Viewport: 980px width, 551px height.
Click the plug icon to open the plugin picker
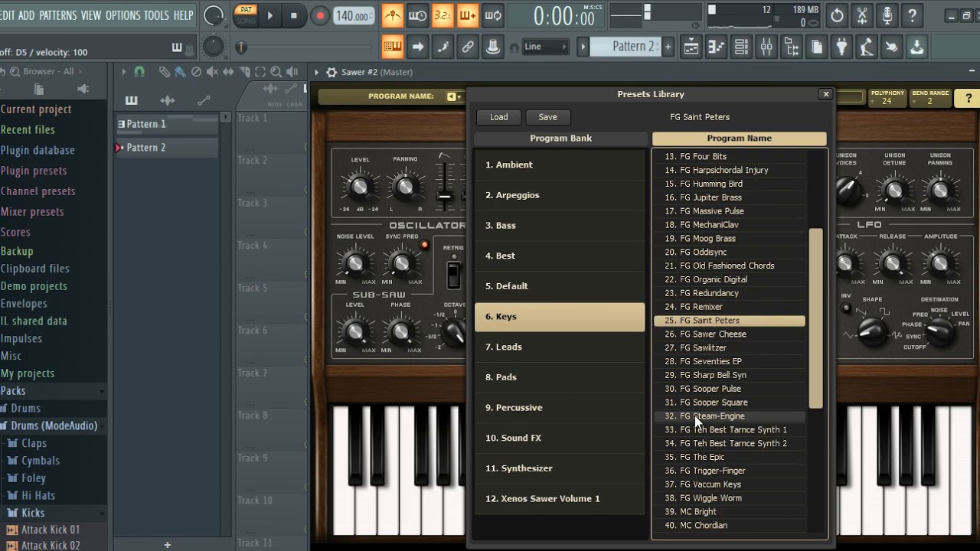tap(842, 47)
